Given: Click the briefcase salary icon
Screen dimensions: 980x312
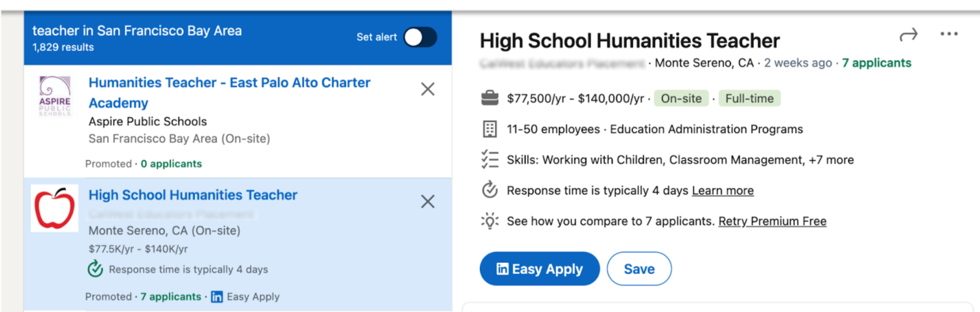Looking at the screenshot, I should 489,99.
